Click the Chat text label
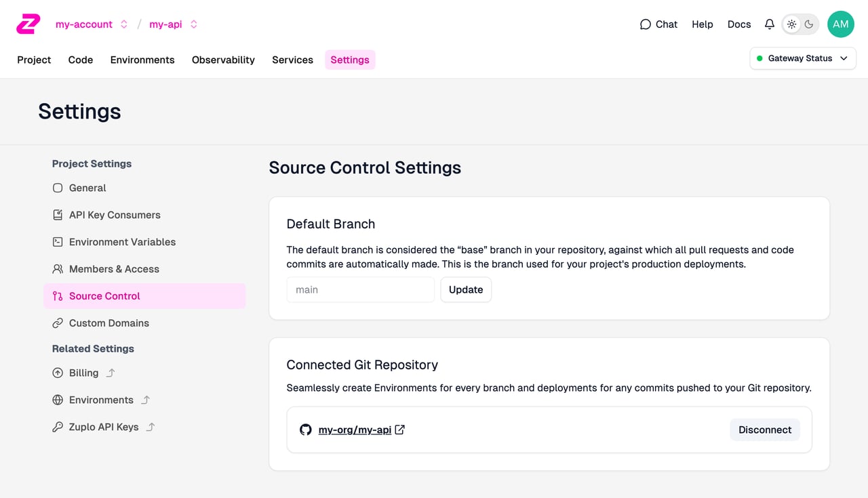 coord(667,24)
